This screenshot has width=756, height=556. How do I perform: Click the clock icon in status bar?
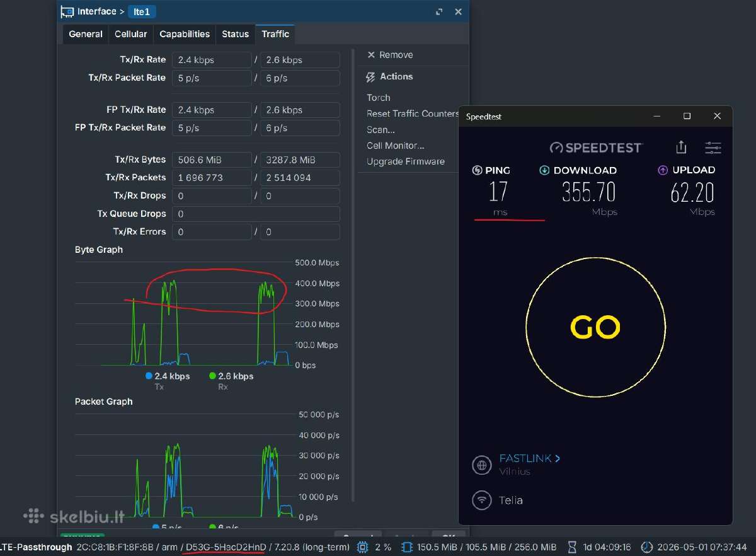click(x=646, y=547)
